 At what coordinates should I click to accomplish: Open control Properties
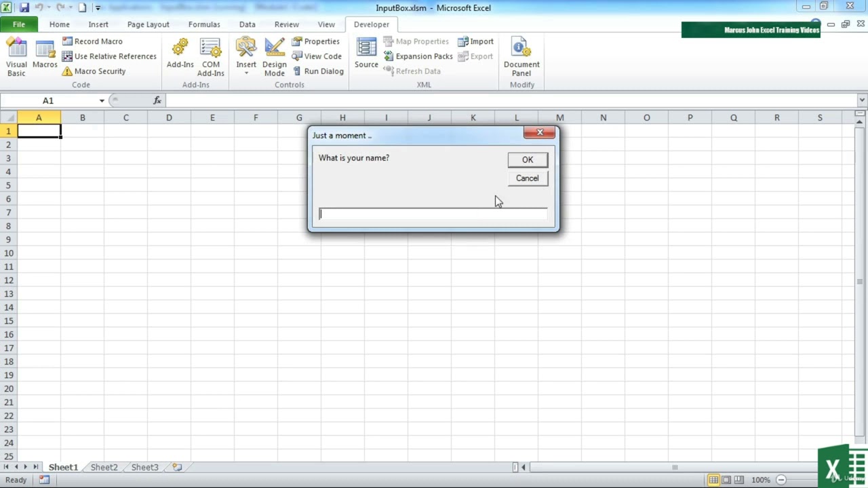(316, 41)
